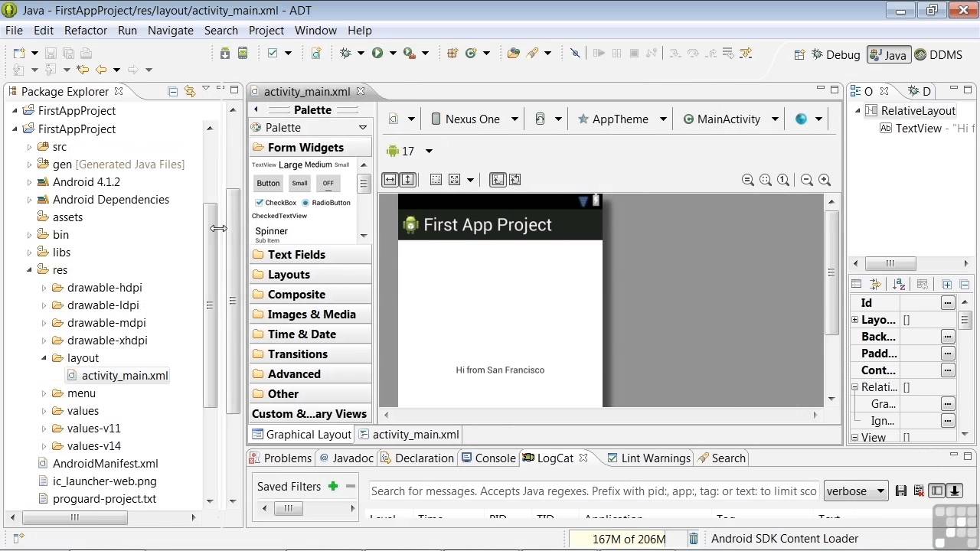Click the Link with Editor icon
The image size is (980, 551).
coord(189,91)
